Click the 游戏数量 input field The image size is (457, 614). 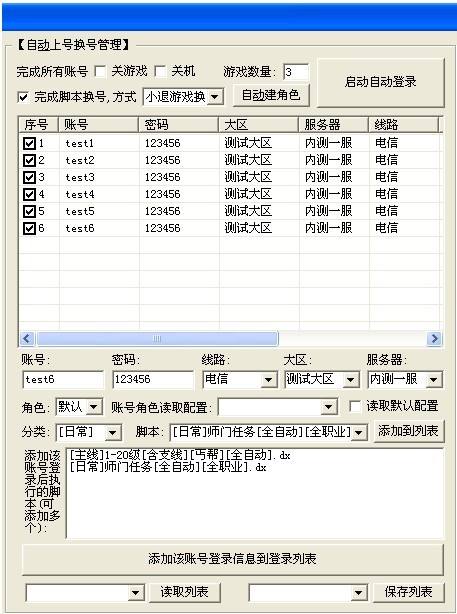point(296,72)
